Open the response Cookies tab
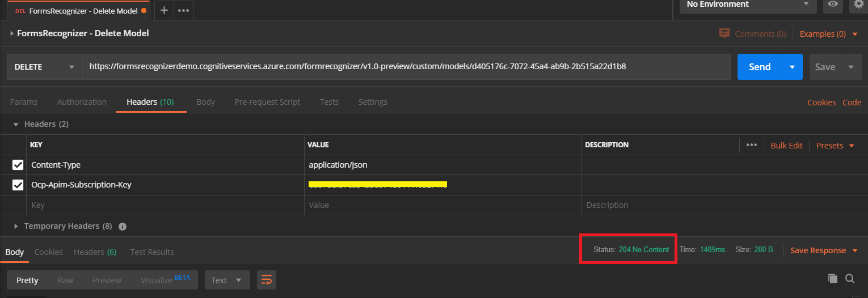 (x=49, y=252)
